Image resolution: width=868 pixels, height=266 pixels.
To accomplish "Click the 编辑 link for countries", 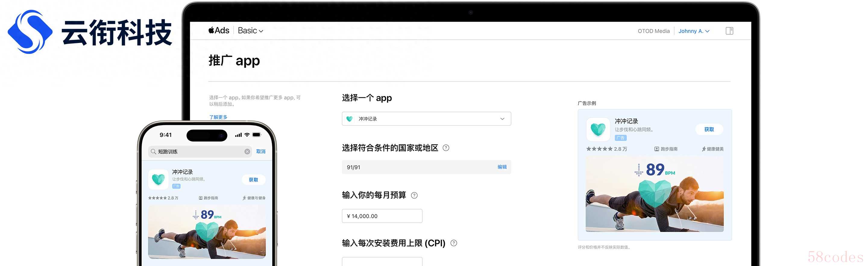I will pyautogui.click(x=502, y=167).
